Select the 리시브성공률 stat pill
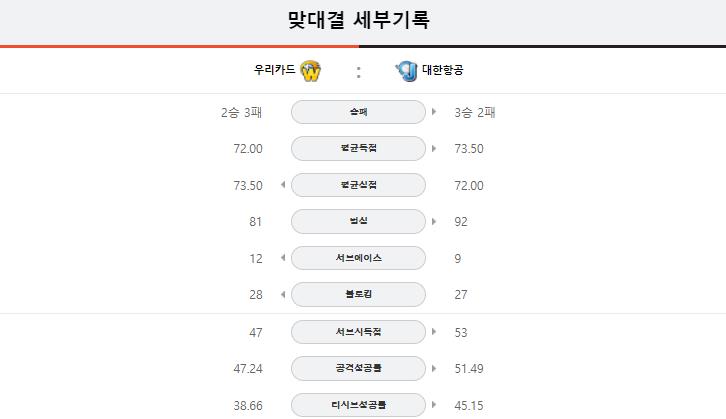The width and height of the screenshot is (726, 419). pyautogui.click(x=358, y=405)
